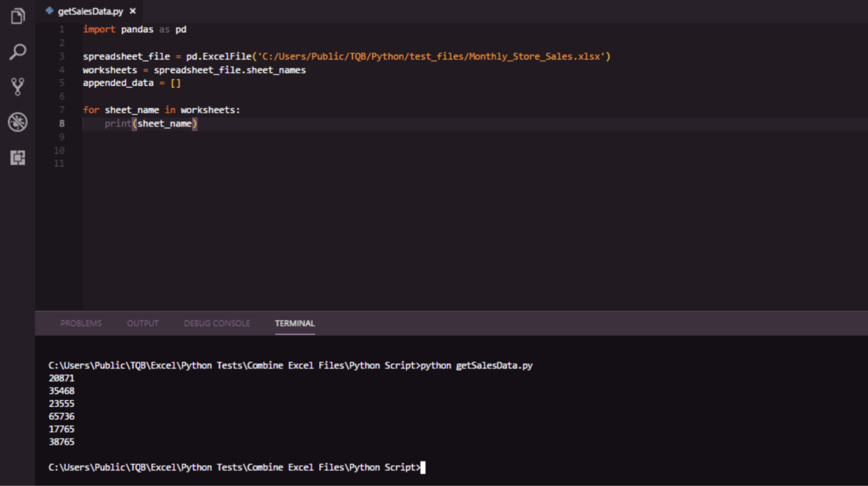Close the getSalesData.py editor tab

(x=133, y=11)
